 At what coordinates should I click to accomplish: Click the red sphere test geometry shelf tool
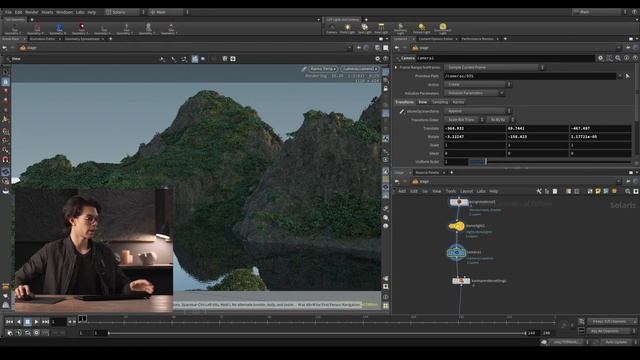[81, 29]
